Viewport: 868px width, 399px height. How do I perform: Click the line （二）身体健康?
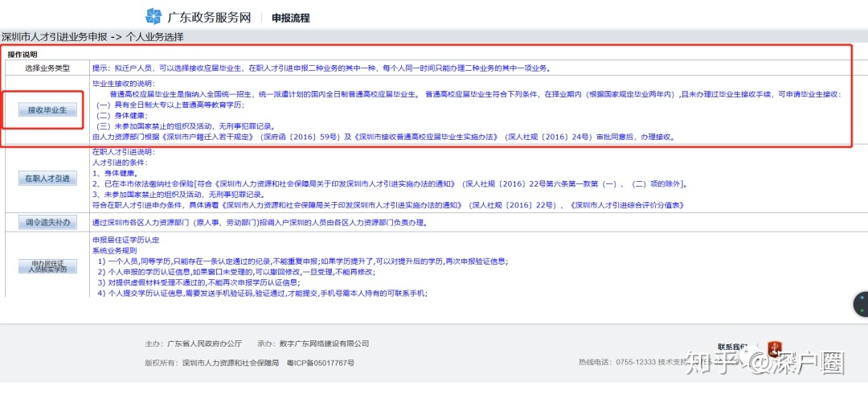pyautogui.click(x=122, y=115)
